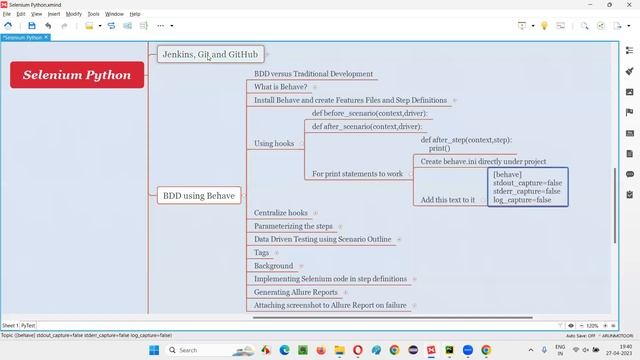Expand the Generating Allure Reports topic
This screenshot has width=640, height=360.
point(345,292)
